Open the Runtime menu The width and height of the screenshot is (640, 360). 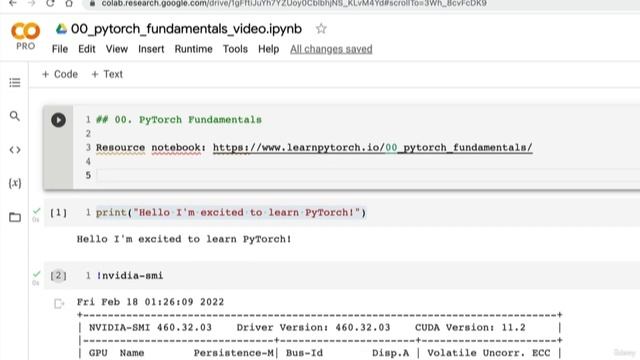pyautogui.click(x=193, y=49)
